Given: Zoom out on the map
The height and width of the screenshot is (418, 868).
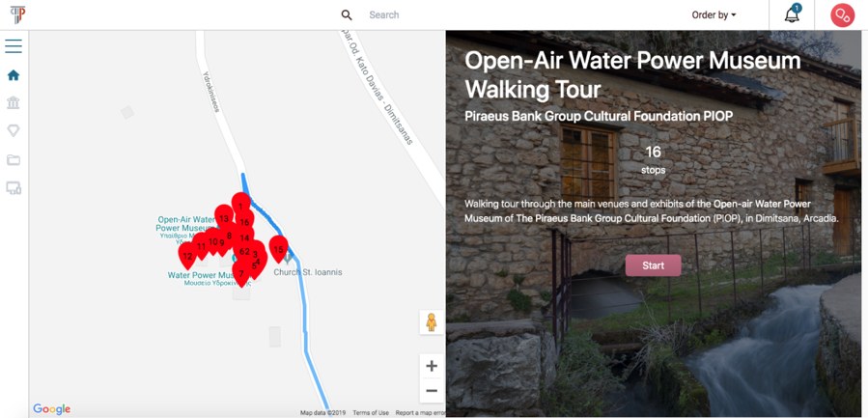Looking at the screenshot, I should pyautogui.click(x=432, y=391).
